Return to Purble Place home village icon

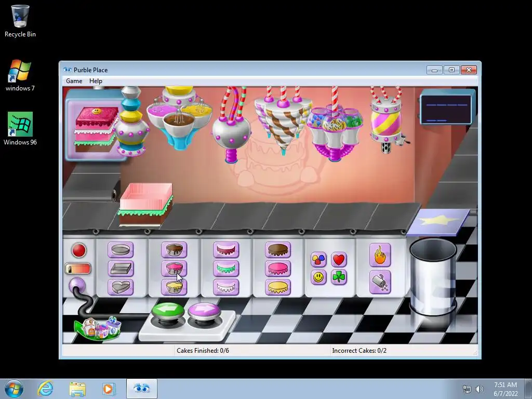click(x=98, y=328)
